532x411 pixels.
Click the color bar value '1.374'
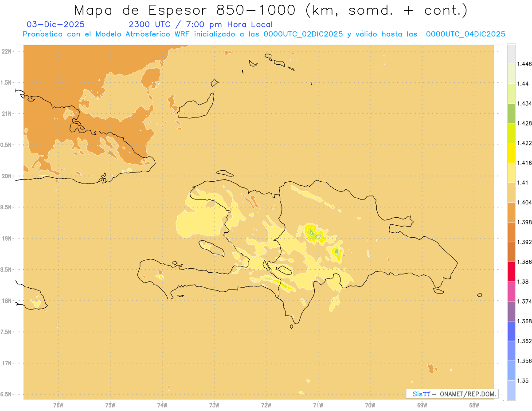pos(525,301)
